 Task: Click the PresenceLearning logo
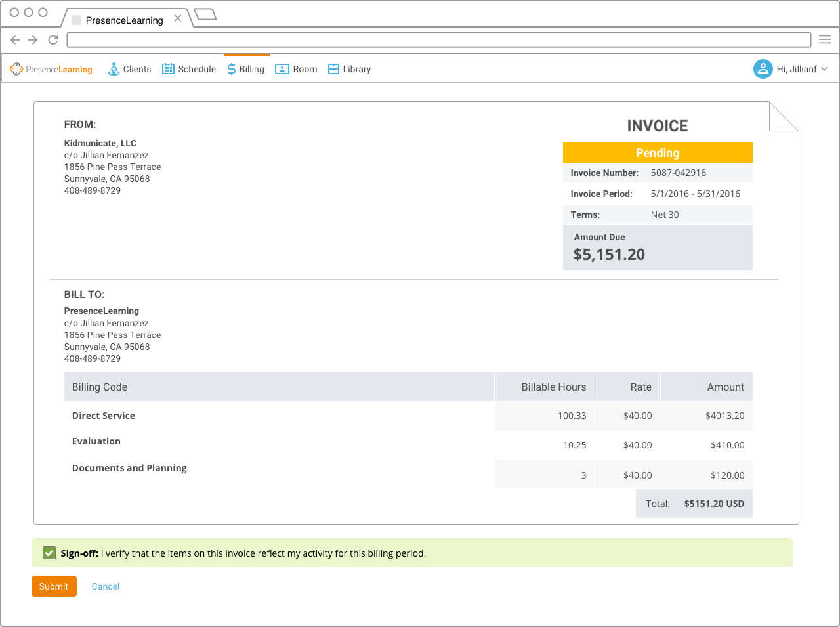pyautogui.click(x=51, y=69)
